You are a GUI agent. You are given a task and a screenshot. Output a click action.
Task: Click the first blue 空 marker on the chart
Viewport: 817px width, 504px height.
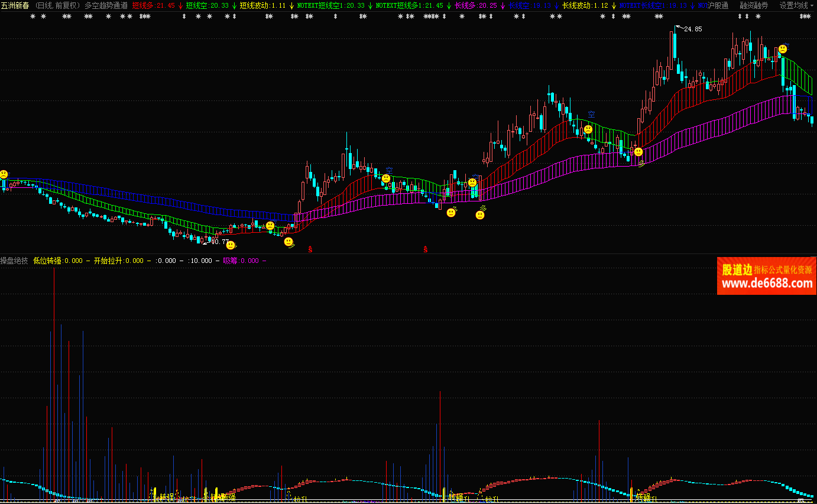[x=389, y=170]
